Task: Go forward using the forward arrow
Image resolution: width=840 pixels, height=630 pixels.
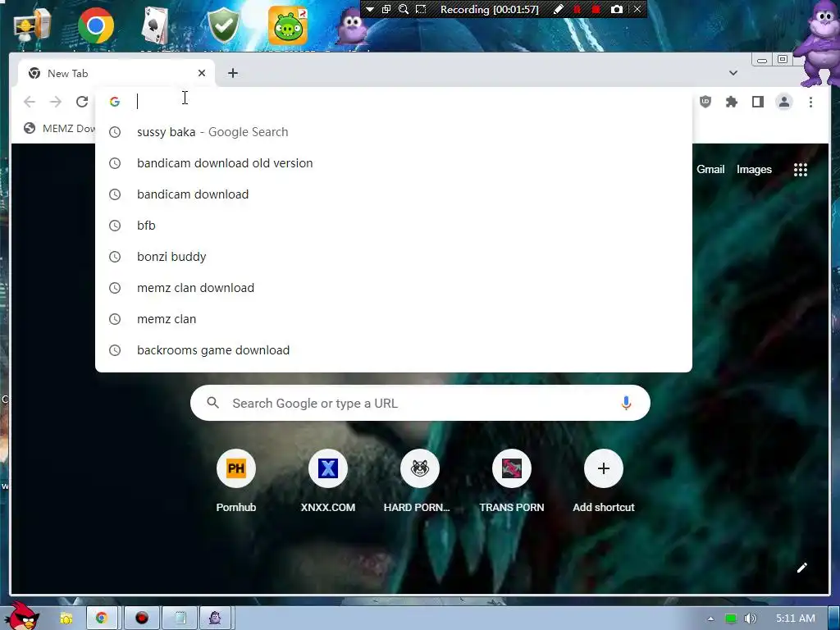Action: (56, 101)
